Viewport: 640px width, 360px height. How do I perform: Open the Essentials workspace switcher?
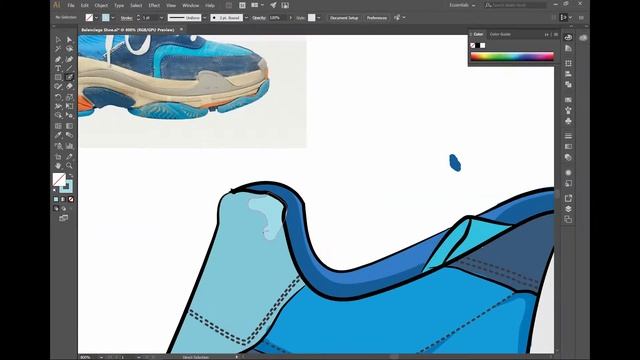click(x=462, y=5)
